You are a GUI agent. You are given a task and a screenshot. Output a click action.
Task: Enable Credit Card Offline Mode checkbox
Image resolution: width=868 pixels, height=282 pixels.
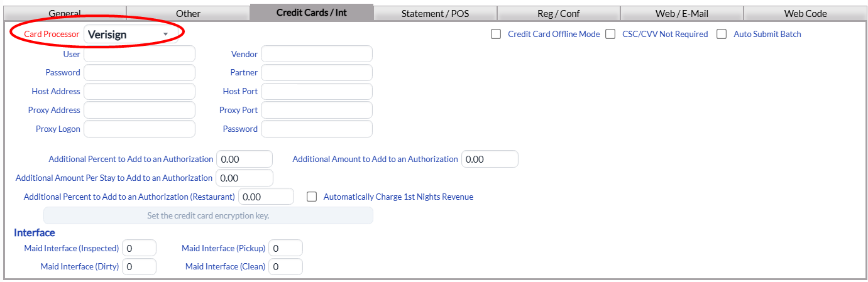[x=496, y=35]
